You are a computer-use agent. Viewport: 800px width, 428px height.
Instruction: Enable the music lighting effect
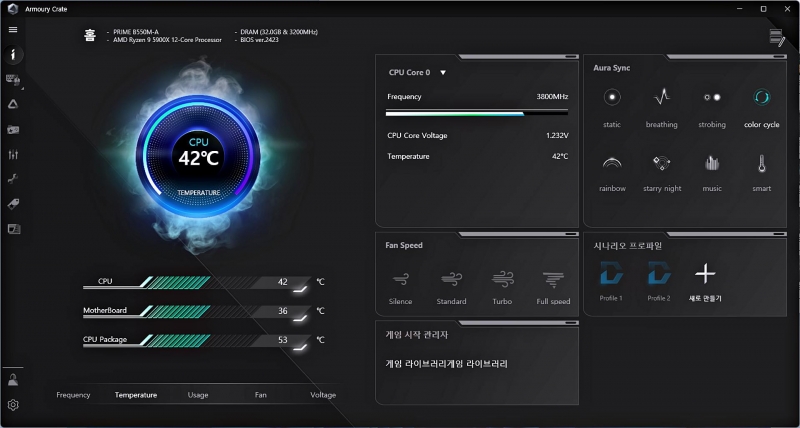click(x=712, y=163)
